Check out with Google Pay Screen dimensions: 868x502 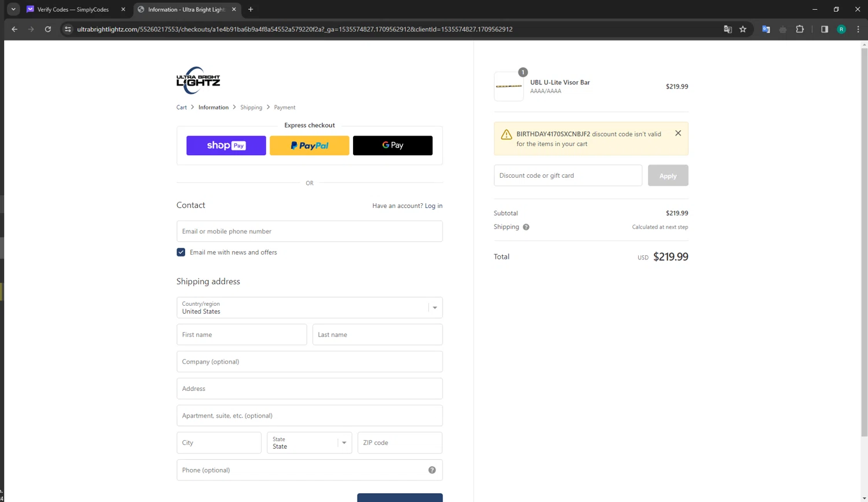(393, 145)
